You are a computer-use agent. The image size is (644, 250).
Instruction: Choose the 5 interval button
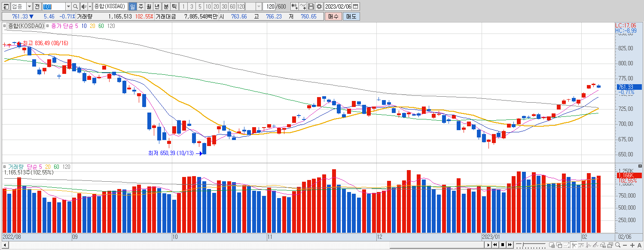[200, 6]
